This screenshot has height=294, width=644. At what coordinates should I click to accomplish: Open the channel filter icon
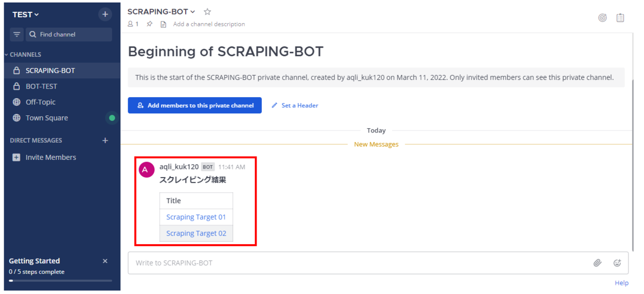[17, 34]
